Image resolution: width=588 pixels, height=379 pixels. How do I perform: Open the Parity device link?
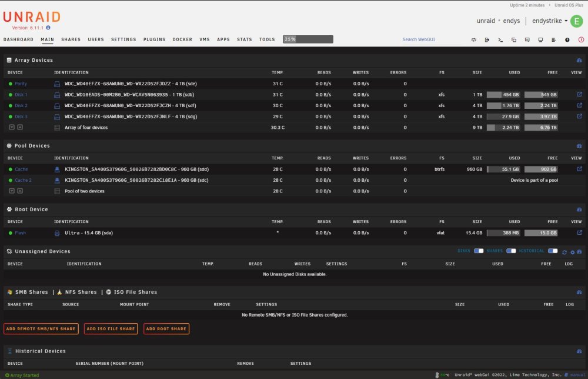(x=21, y=84)
